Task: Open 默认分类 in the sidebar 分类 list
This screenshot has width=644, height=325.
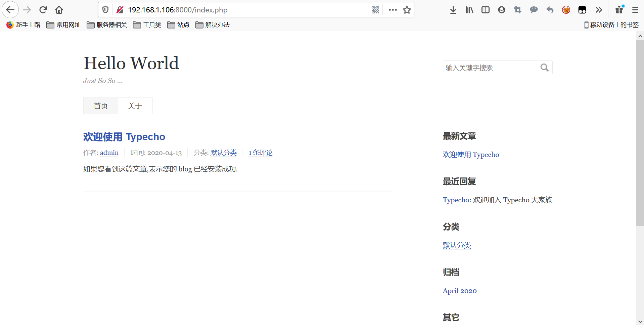Action: tap(457, 245)
